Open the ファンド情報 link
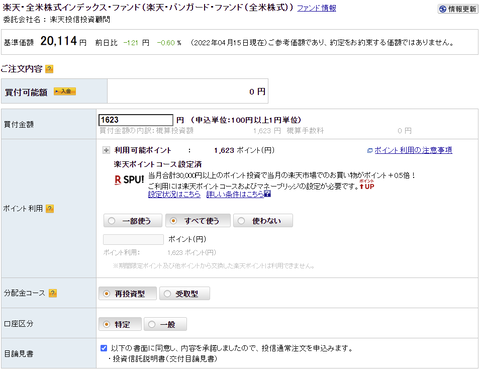 tap(316, 8)
